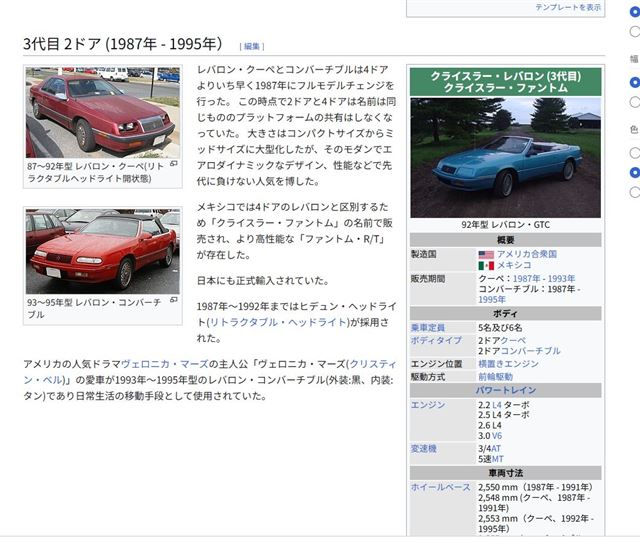The width and height of the screenshot is (640, 538).
Task: Open the エンジン label link
Action: coord(427,405)
